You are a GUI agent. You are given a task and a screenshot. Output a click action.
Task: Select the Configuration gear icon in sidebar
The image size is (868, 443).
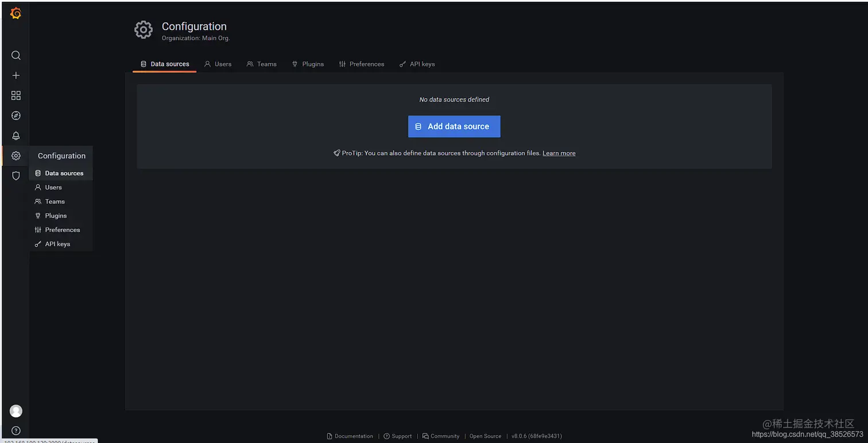point(16,156)
